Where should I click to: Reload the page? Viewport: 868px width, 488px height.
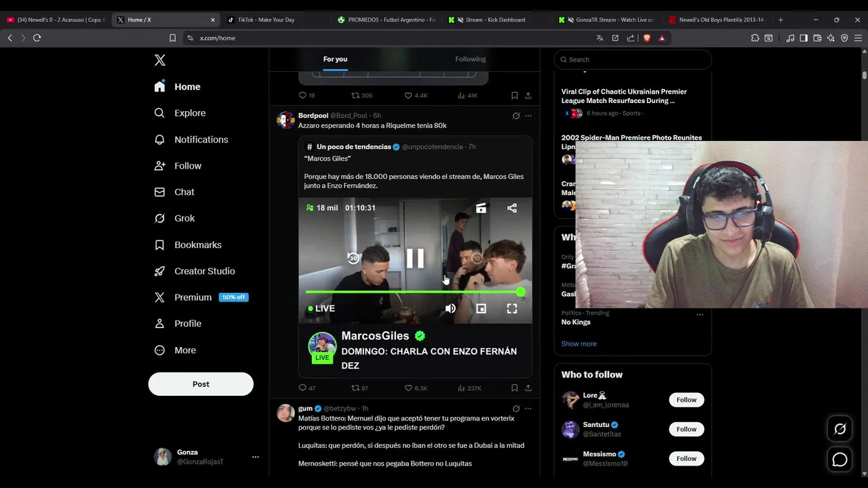coord(37,38)
